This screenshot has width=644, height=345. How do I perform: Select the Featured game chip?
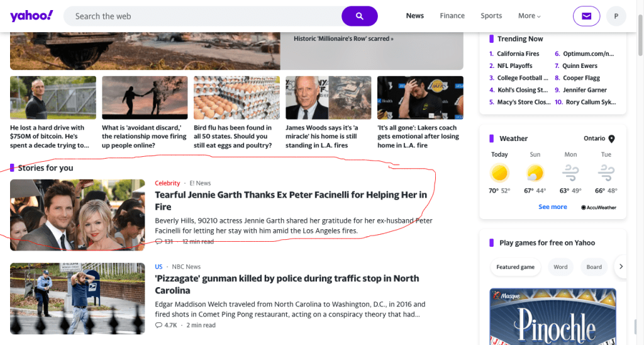tap(515, 267)
